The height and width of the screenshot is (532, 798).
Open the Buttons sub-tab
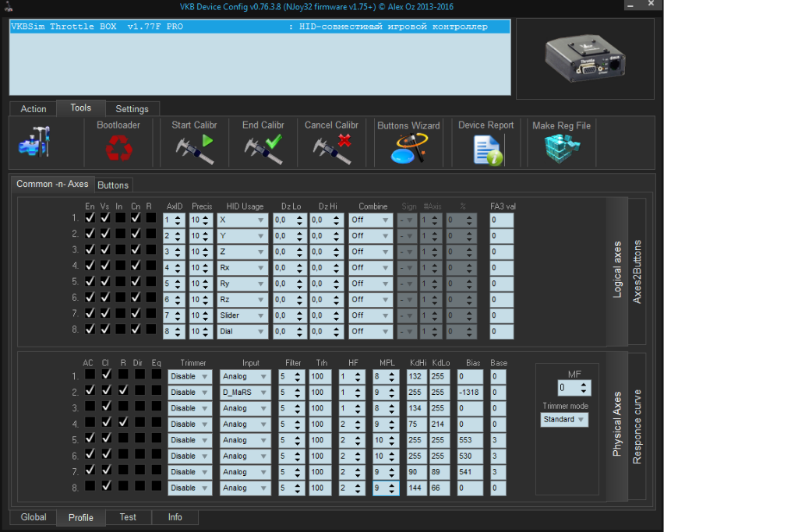113,185
